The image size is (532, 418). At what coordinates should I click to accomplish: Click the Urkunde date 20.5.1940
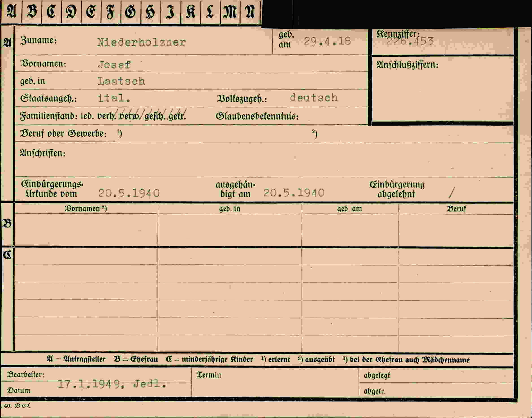(x=129, y=193)
